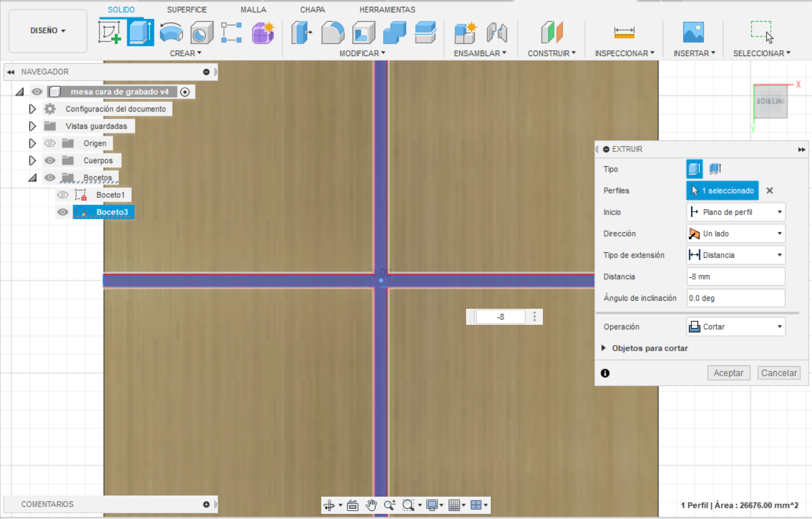This screenshot has width=812, height=519.
Task: Open the Operación dropdown
Action: (x=736, y=327)
